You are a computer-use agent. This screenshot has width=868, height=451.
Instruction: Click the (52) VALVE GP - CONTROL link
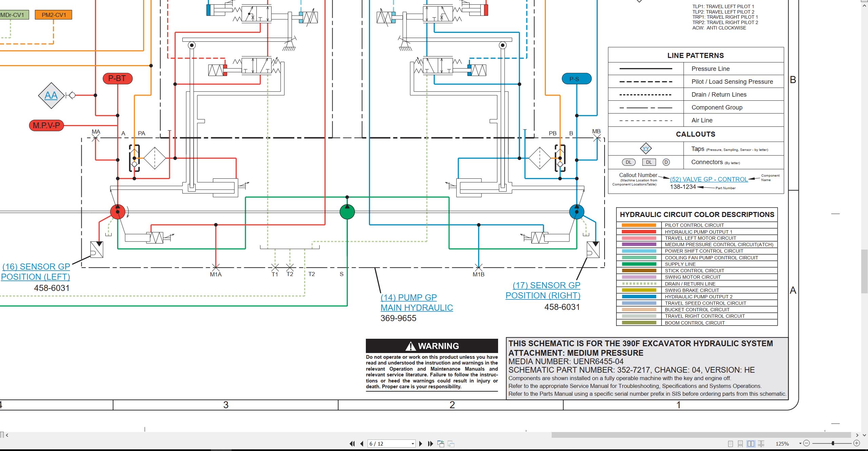709,179
